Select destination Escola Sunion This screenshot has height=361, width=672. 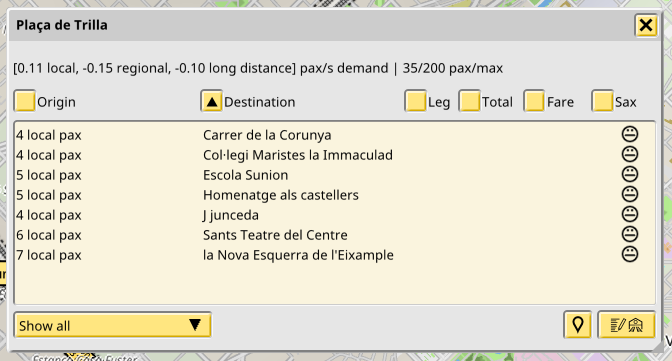(x=246, y=175)
